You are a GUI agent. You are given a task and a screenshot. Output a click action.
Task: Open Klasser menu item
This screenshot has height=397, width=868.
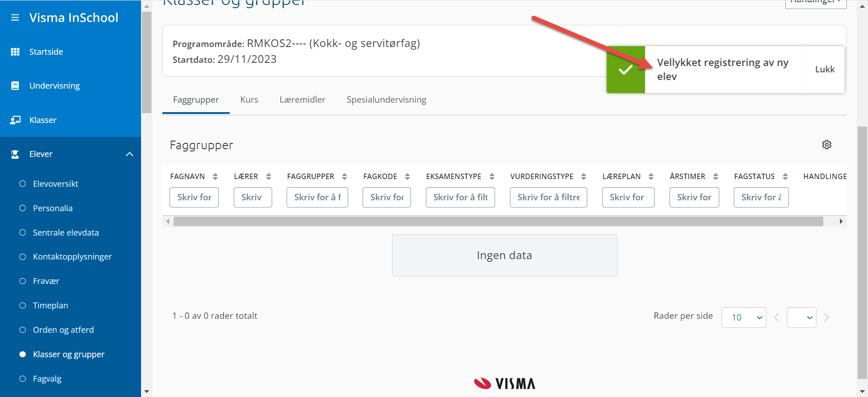pyautogui.click(x=43, y=120)
